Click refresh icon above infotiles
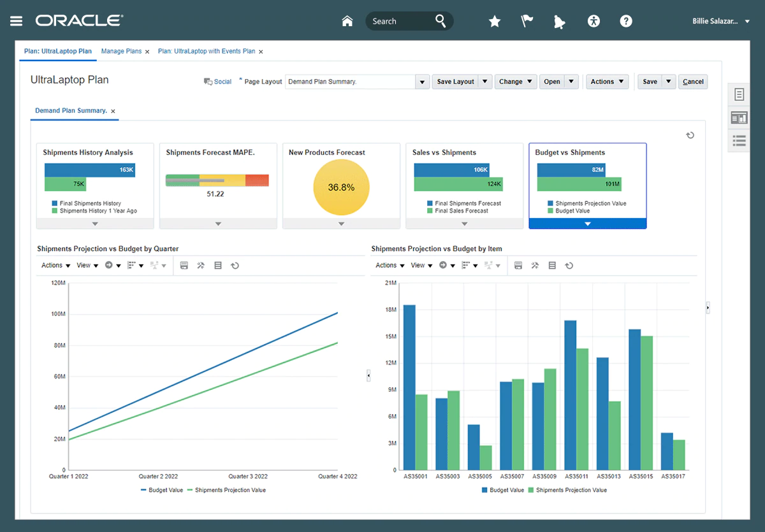Screen dimensions: 765x532 tap(690, 135)
